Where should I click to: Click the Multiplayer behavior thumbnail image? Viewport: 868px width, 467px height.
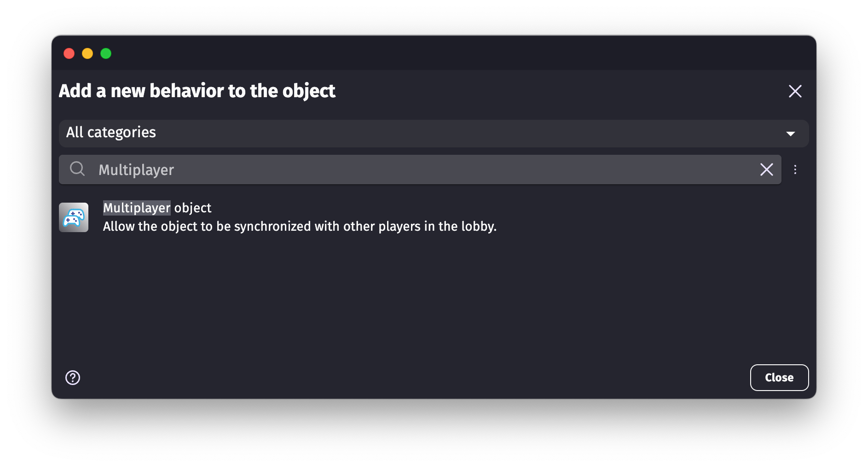pos(74,217)
